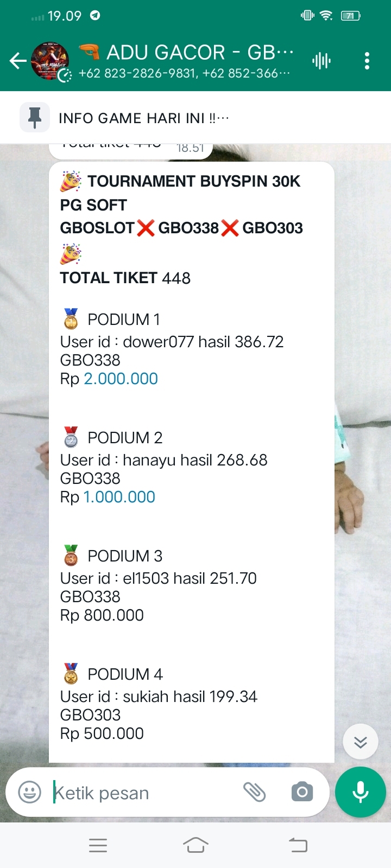Tap Android recent apps navigation button

pyautogui.click(x=98, y=845)
